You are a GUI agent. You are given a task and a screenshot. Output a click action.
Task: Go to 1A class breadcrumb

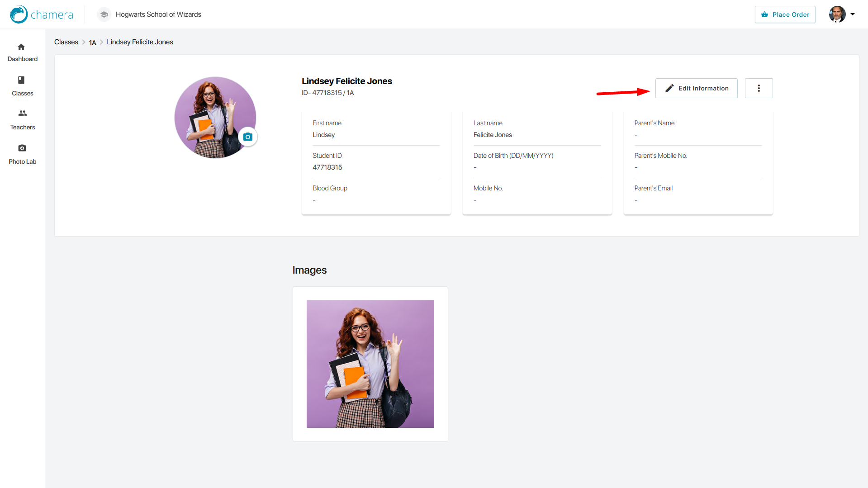(92, 43)
